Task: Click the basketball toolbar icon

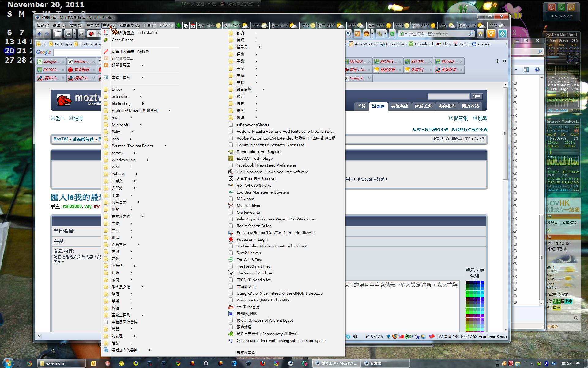Action: [366, 34]
